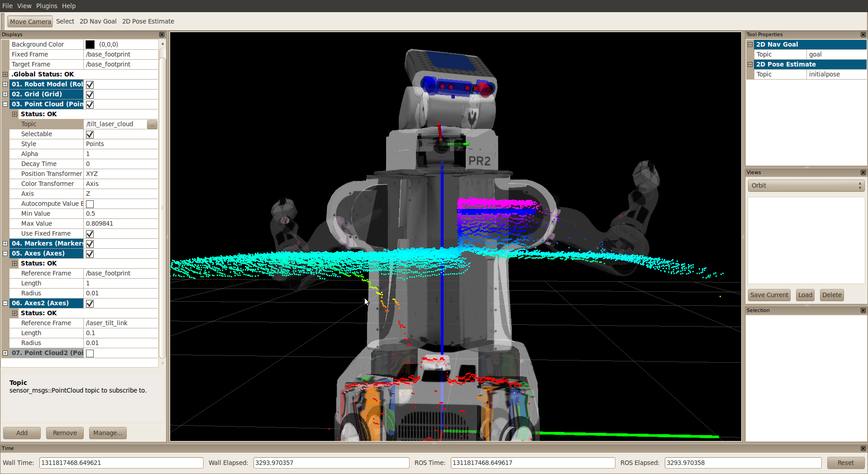The image size is (868, 474).
Task: Collapse 05. Axes display
Action: (x=5, y=253)
